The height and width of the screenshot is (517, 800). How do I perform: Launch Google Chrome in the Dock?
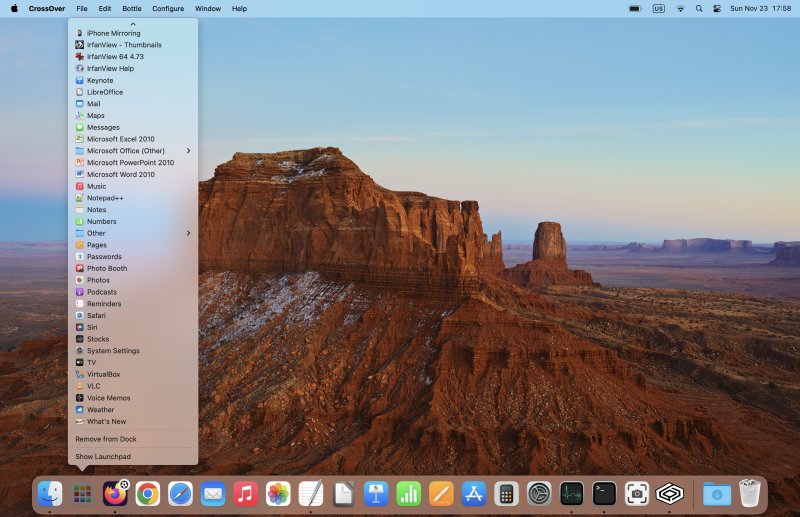[x=148, y=493]
